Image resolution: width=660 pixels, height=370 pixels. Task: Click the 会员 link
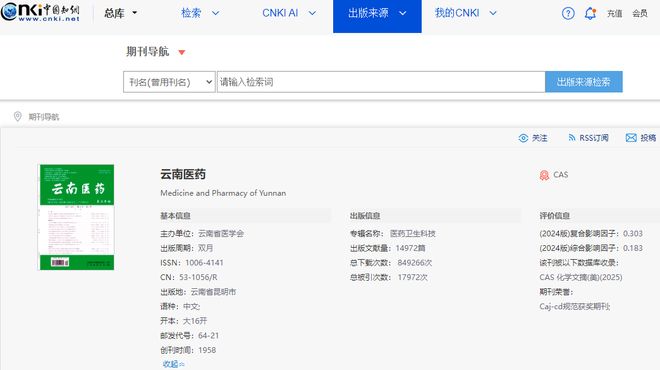640,13
